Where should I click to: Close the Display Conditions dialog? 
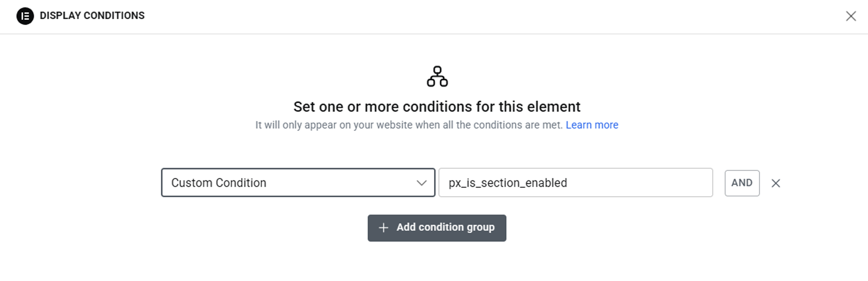tap(851, 16)
